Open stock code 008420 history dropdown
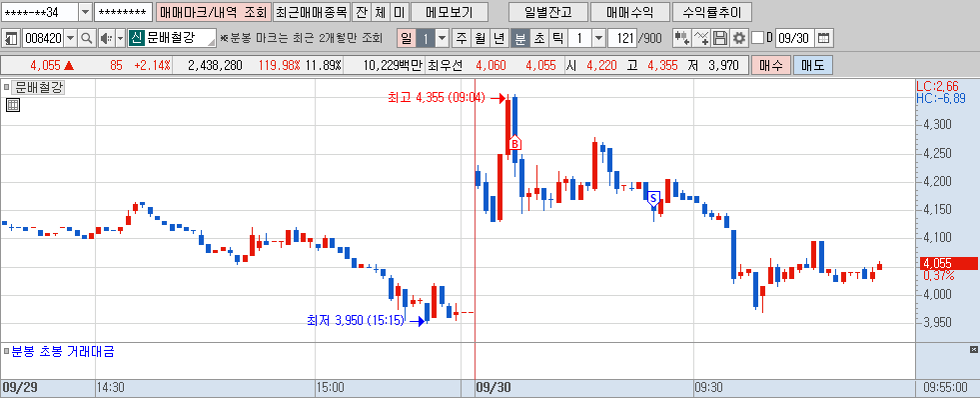Viewport: 980px width, 398px height. click(71, 39)
